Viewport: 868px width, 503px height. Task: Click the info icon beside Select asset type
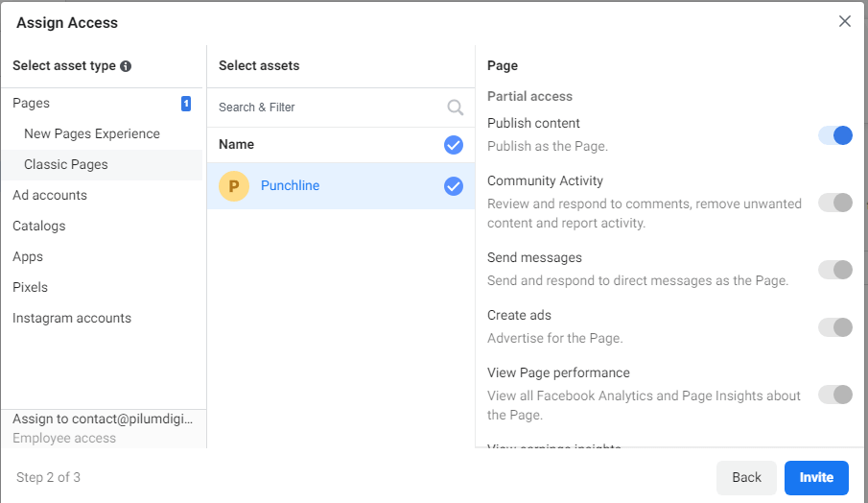tap(126, 66)
